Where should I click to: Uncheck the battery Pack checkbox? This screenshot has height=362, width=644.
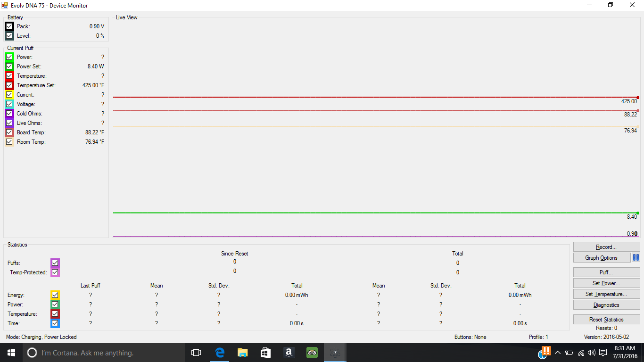click(x=9, y=26)
